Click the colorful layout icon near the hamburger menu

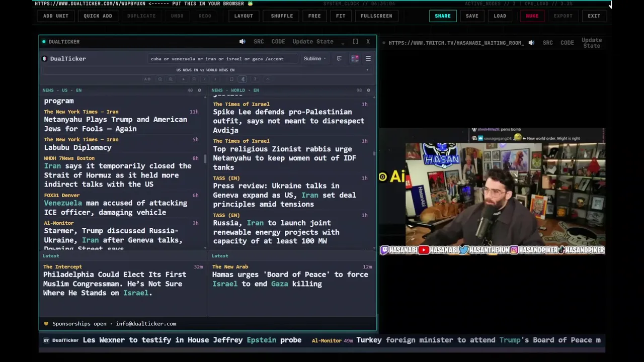pos(355,59)
